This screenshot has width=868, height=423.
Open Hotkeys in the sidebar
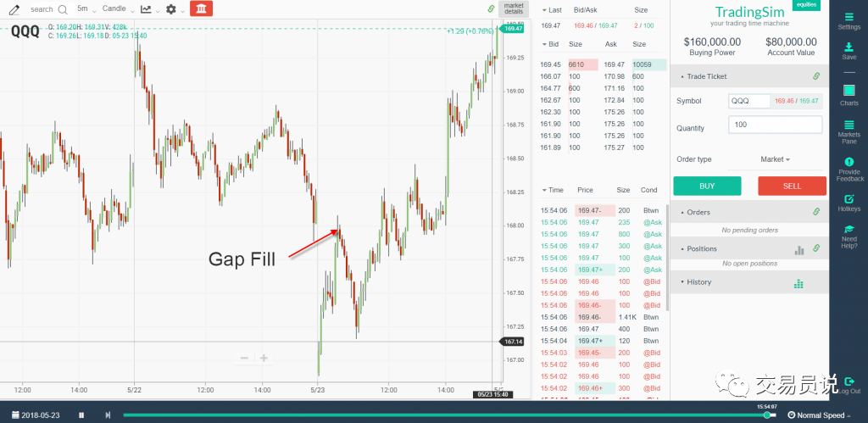[x=849, y=203]
